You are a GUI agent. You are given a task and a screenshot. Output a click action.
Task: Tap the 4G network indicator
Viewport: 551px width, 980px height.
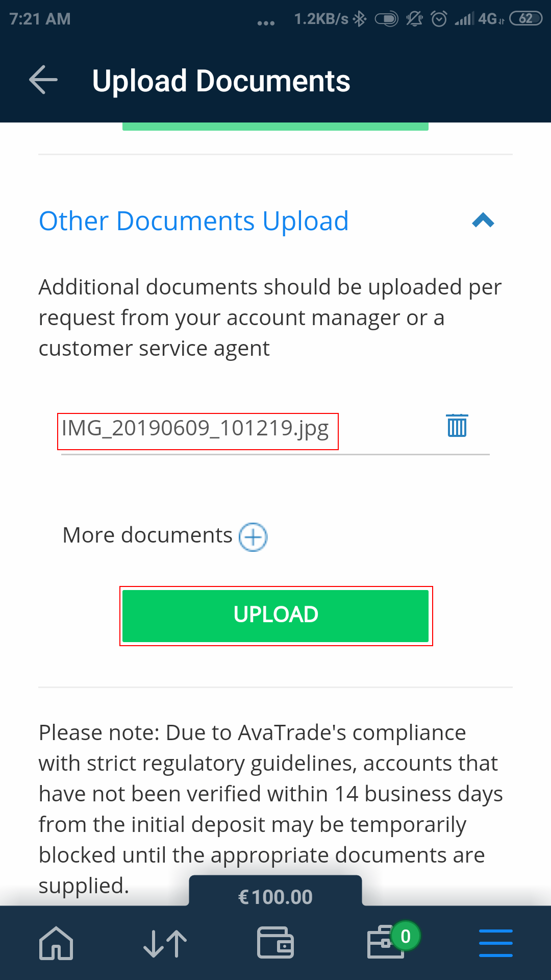[486, 18]
